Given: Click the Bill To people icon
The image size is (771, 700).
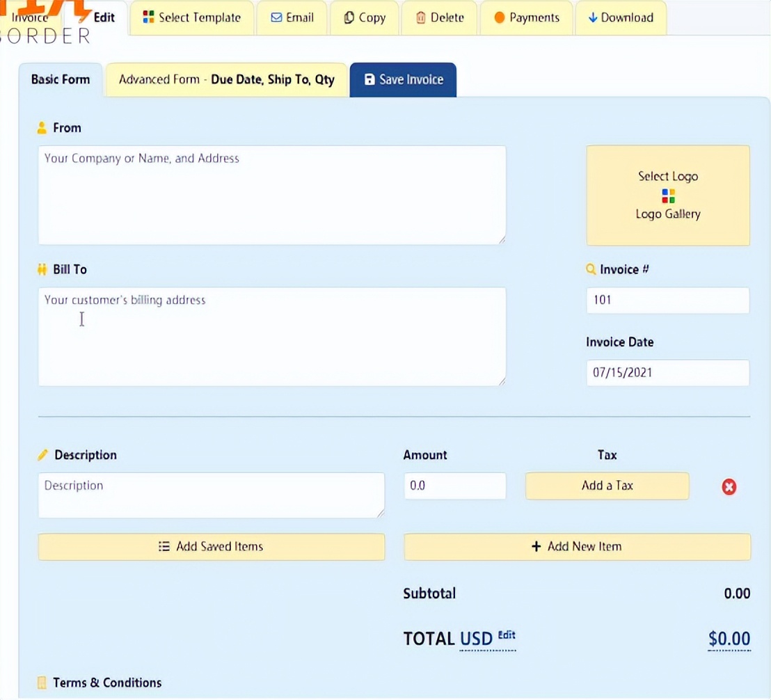Looking at the screenshot, I should 42,269.
